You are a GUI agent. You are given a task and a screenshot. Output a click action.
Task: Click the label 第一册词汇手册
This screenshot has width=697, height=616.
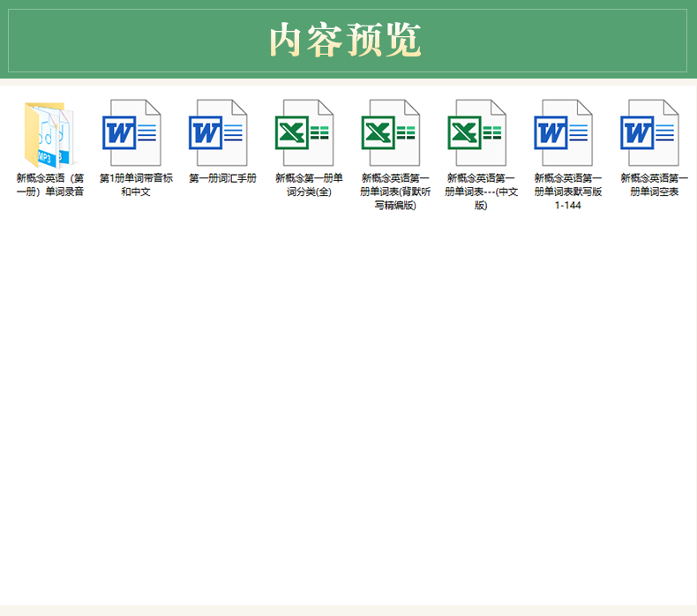(222, 178)
